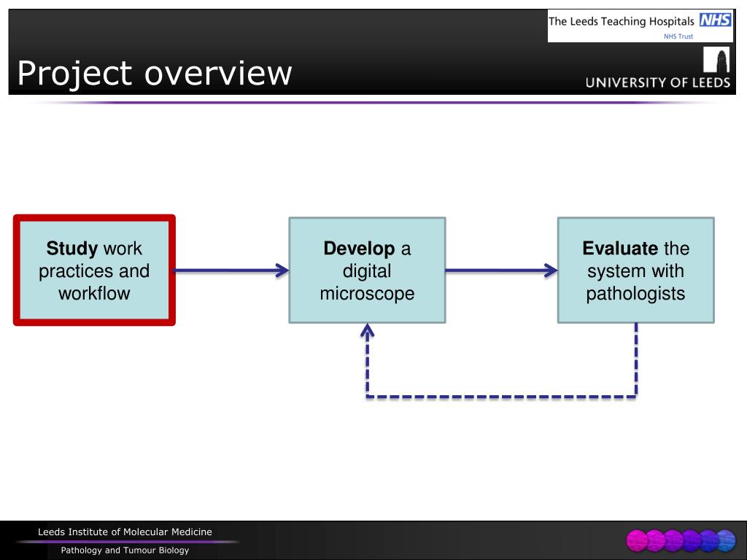747x560 pixels.
Task: Click the University of Leeds tower icon
Action: (716, 60)
